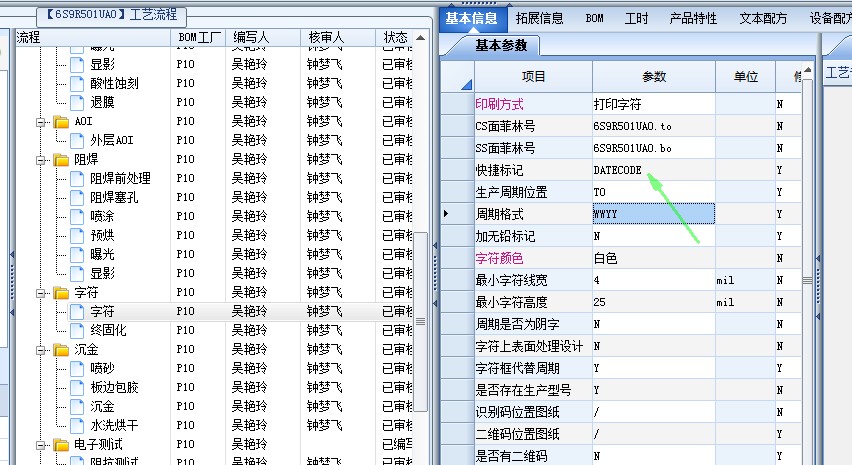Click the document icon beside 显影 under AOI section

pos(77,64)
